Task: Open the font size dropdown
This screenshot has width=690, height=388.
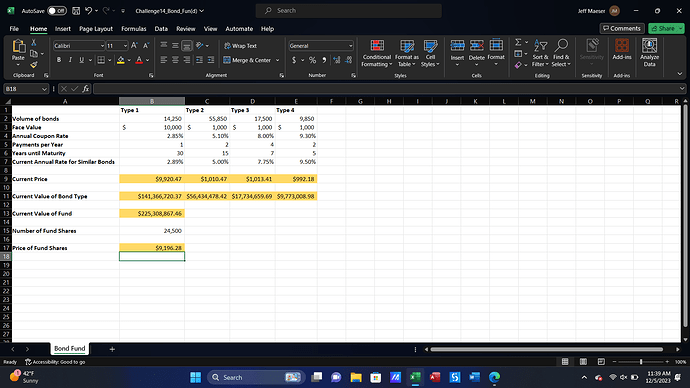Action: pyautogui.click(x=125, y=46)
